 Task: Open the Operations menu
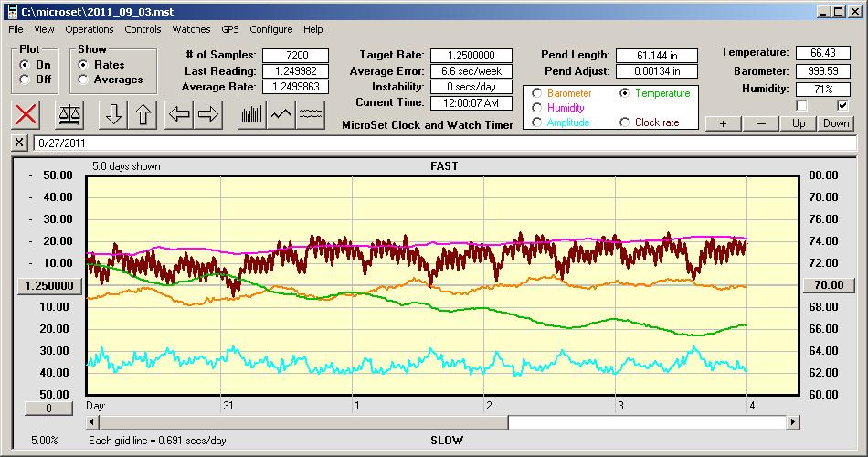pyautogui.click(x=90, y=29)
